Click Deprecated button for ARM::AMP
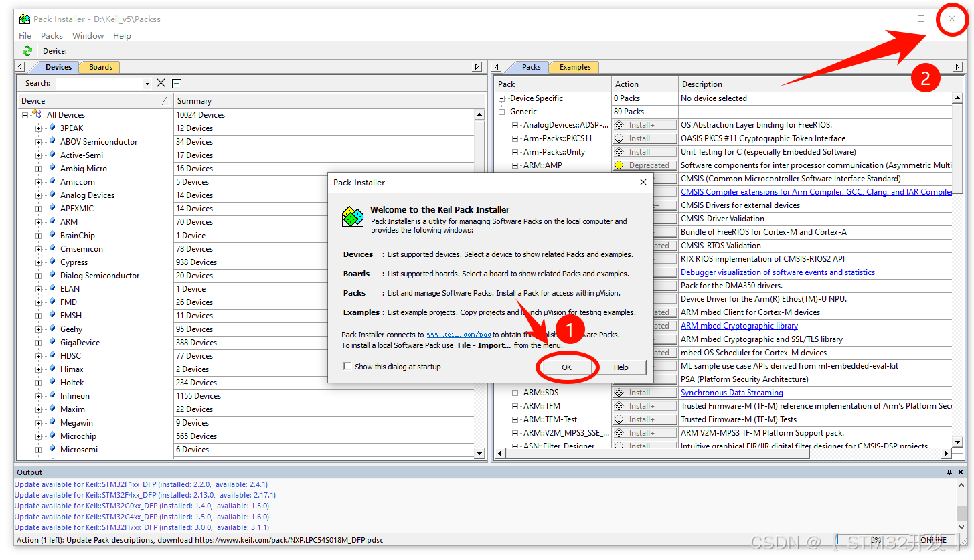This screenshot has width=974, height=560. coord(644,165)
